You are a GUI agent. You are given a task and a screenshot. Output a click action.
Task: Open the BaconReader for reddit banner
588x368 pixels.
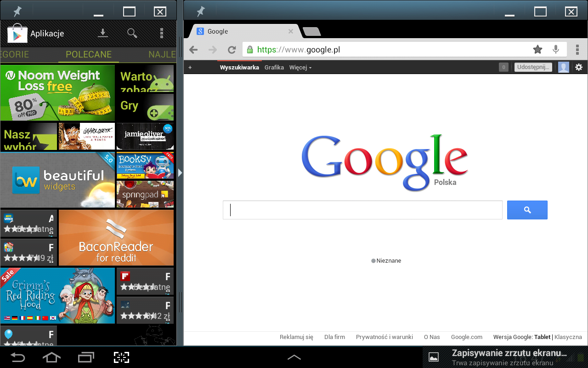[116, 238]
